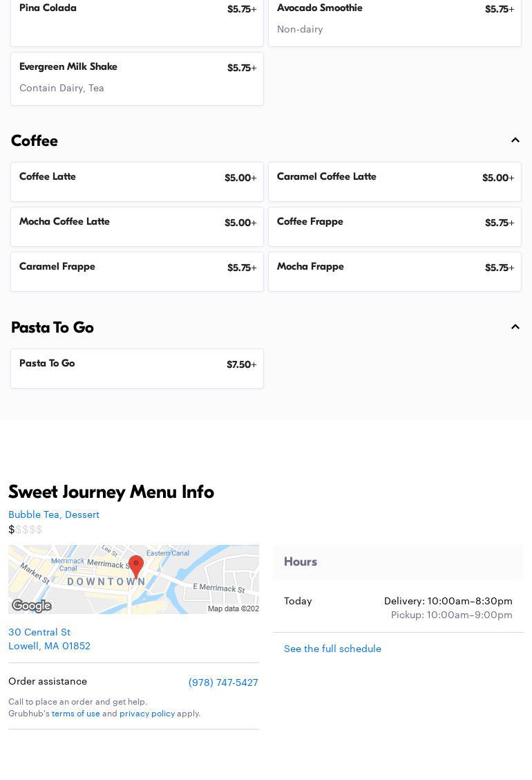This screenshot has height=780, width=532.
Task: Call the (978) 747-5427 phone link
Action: tap(223, 682)
